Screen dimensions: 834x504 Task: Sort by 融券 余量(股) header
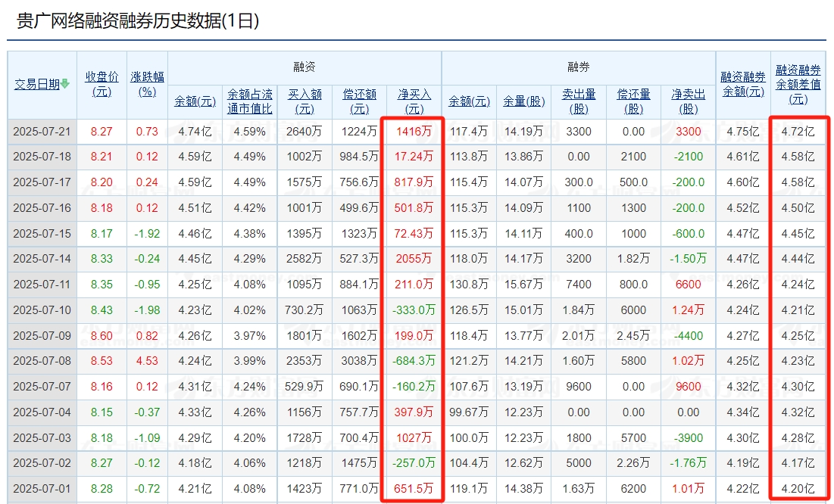point(524,101)
